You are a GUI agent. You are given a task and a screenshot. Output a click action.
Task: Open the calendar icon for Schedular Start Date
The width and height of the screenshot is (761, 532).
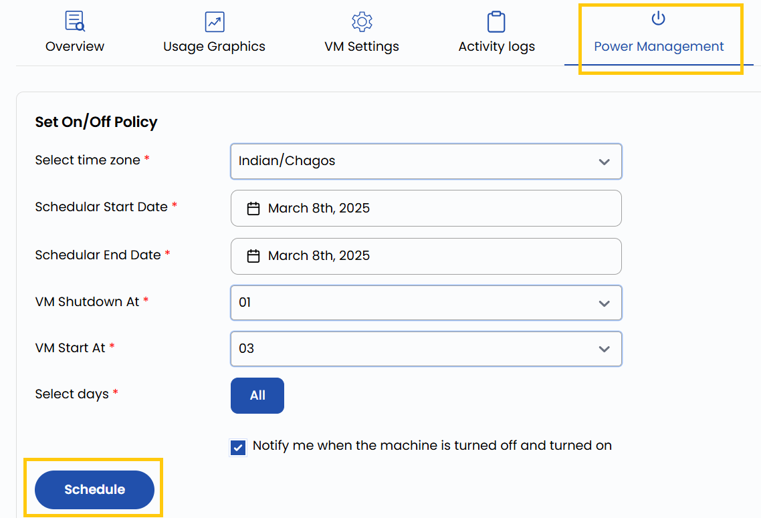[253, 208]
